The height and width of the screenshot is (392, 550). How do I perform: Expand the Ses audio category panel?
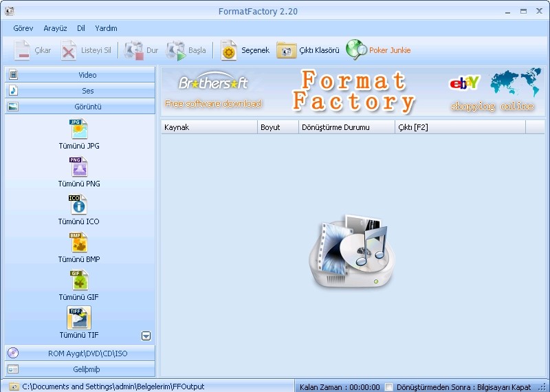point(80,90)
